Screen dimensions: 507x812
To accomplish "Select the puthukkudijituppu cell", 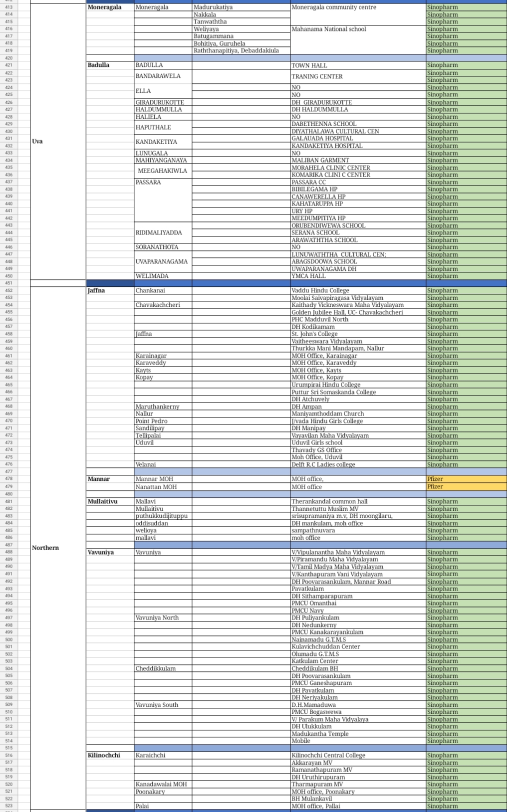I will [x=163, y=516].
